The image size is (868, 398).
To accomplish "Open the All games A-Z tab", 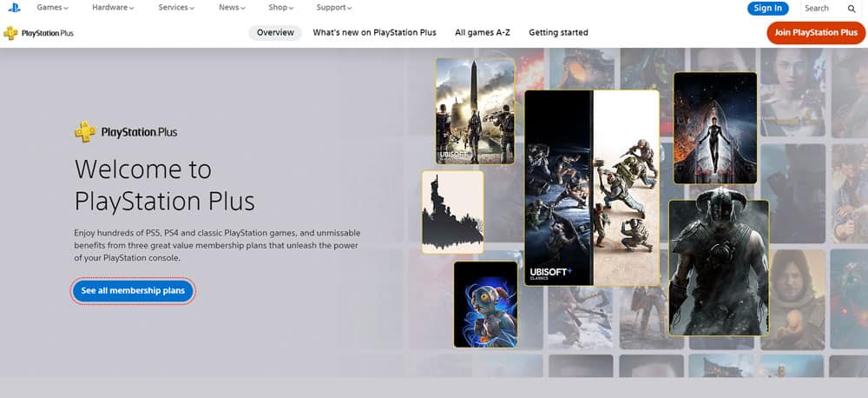I will [484, 33].
